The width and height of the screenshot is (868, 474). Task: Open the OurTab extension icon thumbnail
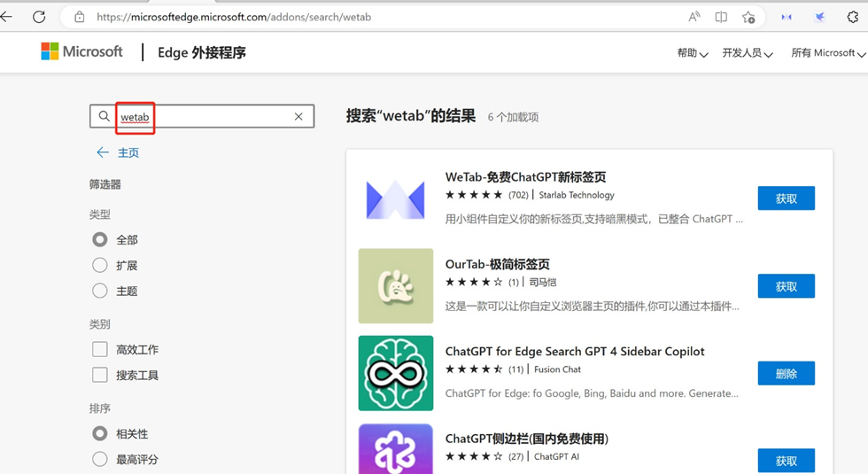pos(395,285)
